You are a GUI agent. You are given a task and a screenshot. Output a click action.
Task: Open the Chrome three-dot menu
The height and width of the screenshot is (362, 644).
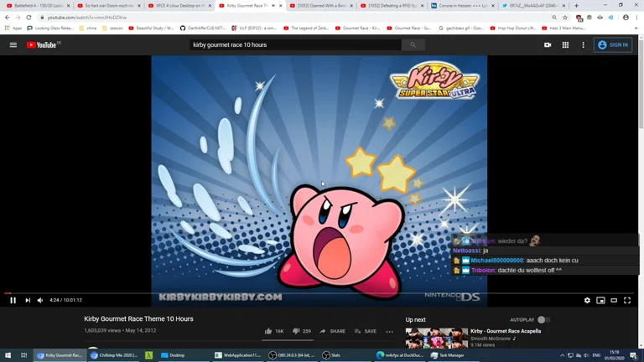pyautogui.click(x=636, y=18)
